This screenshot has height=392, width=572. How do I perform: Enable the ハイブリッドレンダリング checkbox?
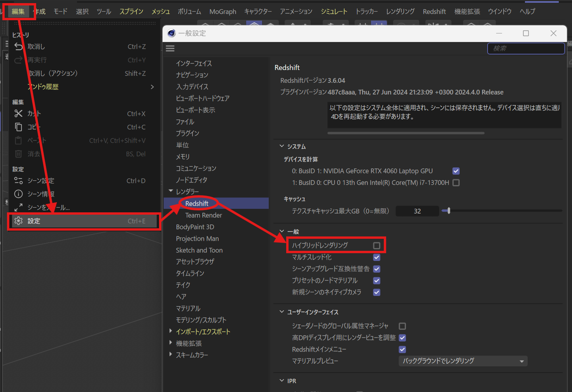click(x=376, y=245)
